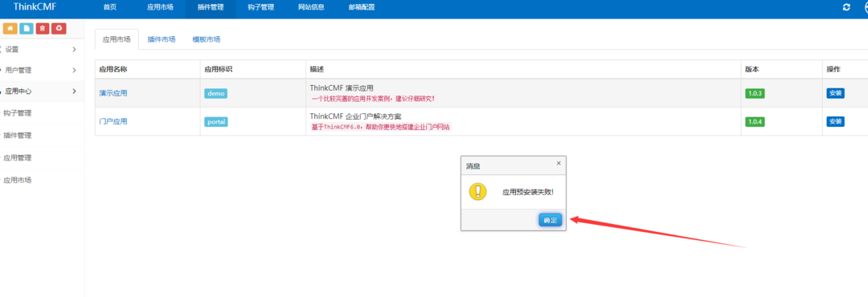Open 插件管理 in the top navigation
This screenshot has width=868, height=297.
[x=211, y=7]
